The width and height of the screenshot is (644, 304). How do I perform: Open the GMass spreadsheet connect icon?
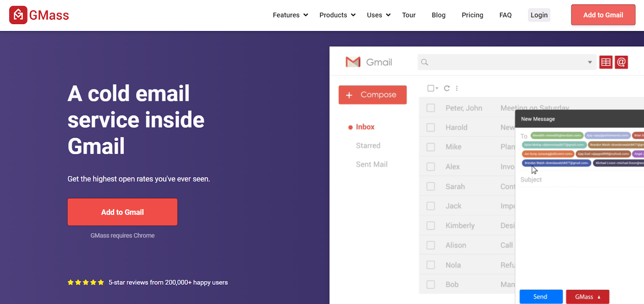click(606, 62)
